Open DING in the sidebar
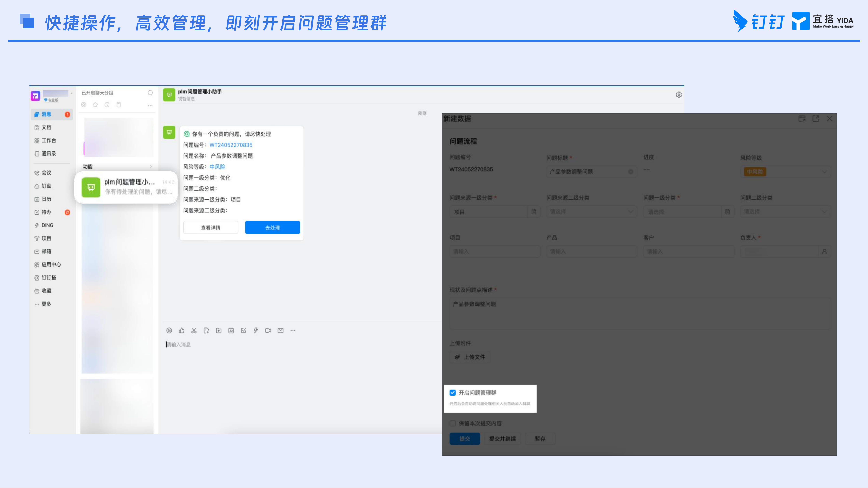Viewport: 868px width, 488px height. pos(44,225)
